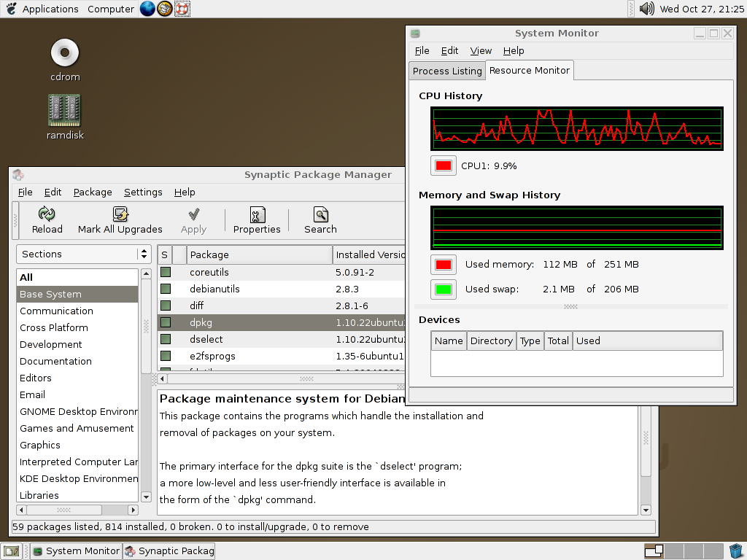Open Synaptic File menu
The image size is (747, 560).
pos(26,192)
